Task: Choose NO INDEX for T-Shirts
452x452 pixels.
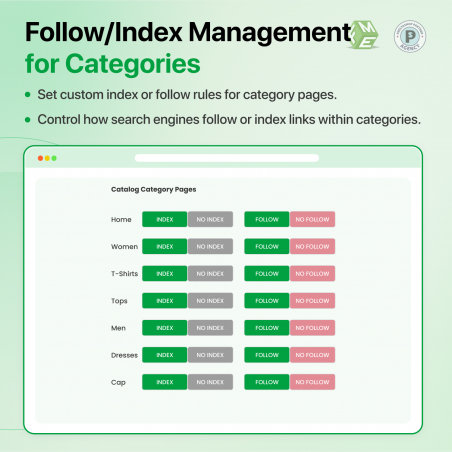Action: [x=210, y=274]
